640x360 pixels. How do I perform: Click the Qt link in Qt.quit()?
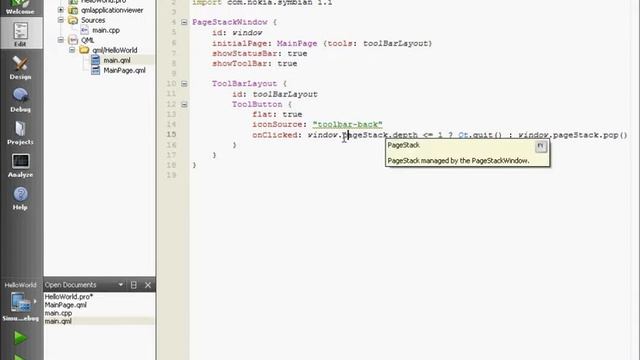463,135
